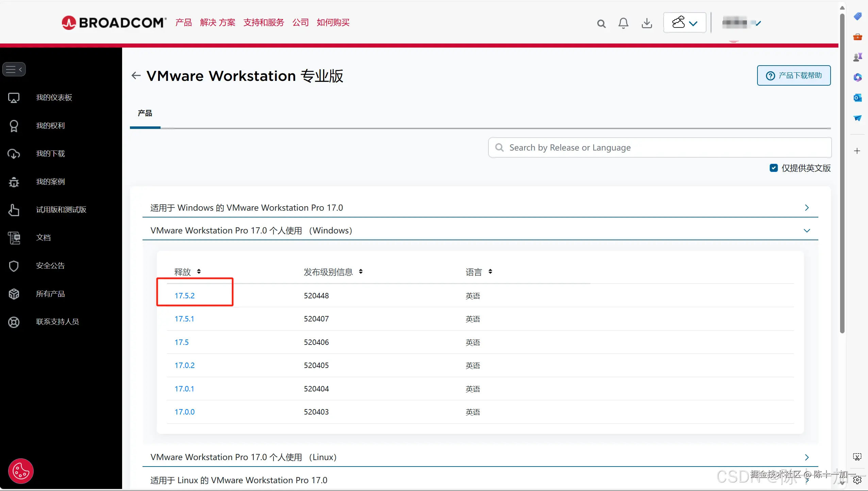Screen dimensions: 868x491
Task: Sort by 发布级别信息 column arrows
Action: [361, 271]
